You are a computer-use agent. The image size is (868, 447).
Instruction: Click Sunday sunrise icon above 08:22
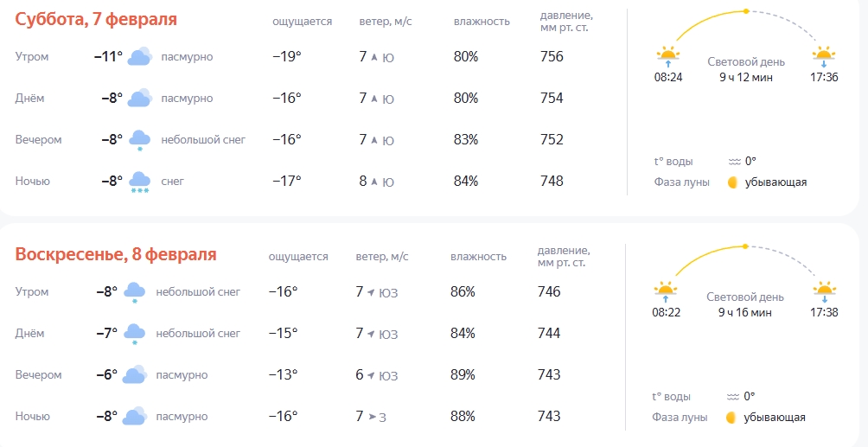(666, 292)
